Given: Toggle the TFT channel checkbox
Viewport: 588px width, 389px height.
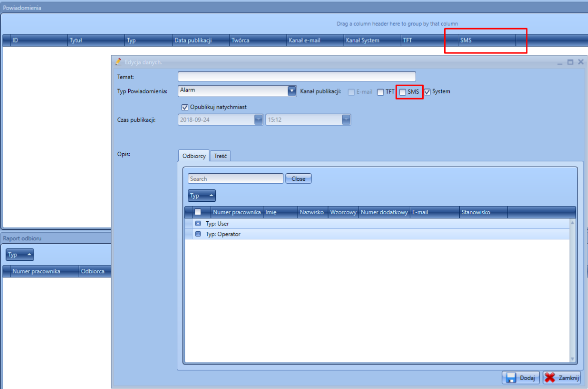Looking at the screenshot, I should point(381,92).
